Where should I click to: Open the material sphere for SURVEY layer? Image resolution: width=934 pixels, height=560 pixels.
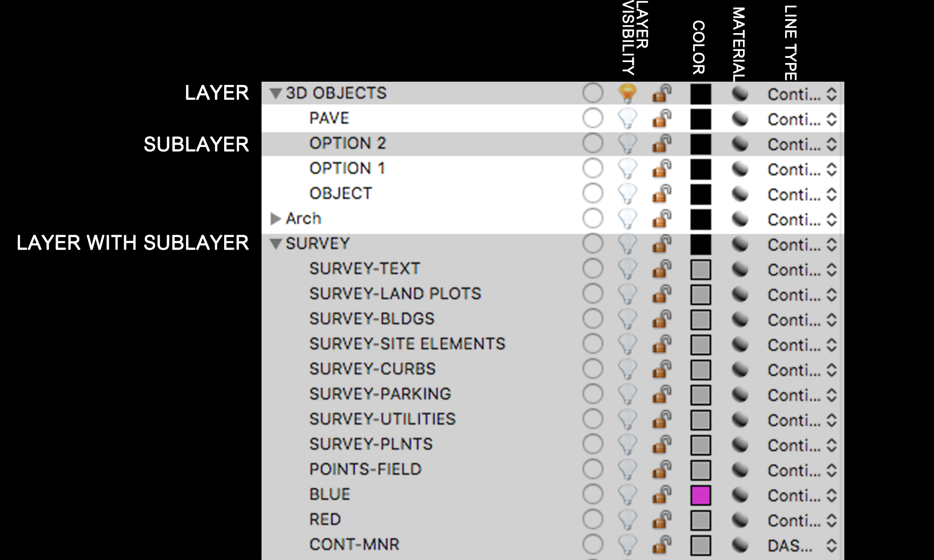point(740,244)
